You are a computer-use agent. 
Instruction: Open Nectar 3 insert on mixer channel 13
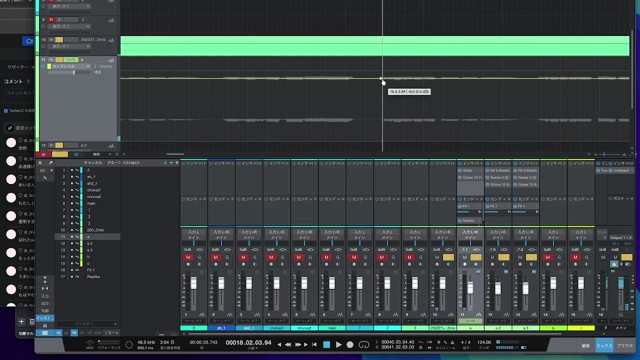(x=526, y=178)
